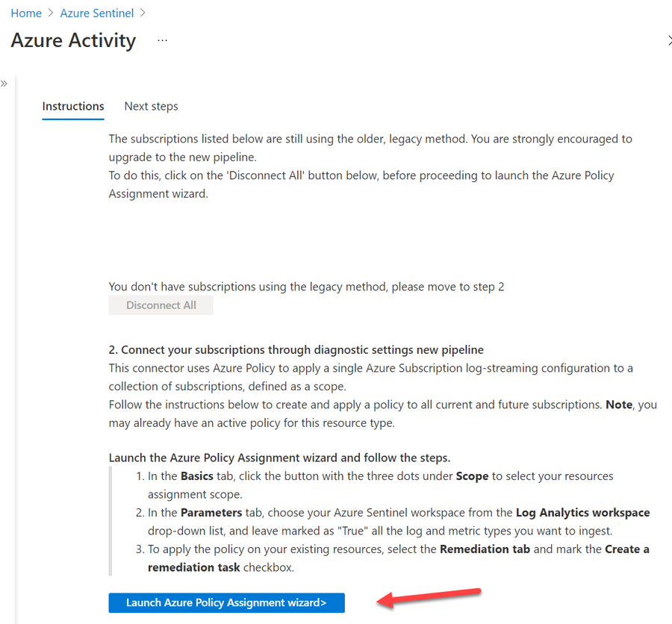
Task: Click the breadcrumb chevron after Azure Sentinel
Action: point(143,13)
